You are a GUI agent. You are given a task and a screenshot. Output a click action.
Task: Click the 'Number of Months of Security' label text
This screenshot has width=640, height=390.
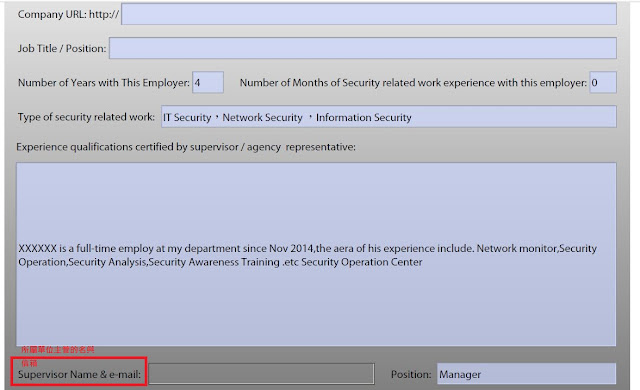coord(413,82)
